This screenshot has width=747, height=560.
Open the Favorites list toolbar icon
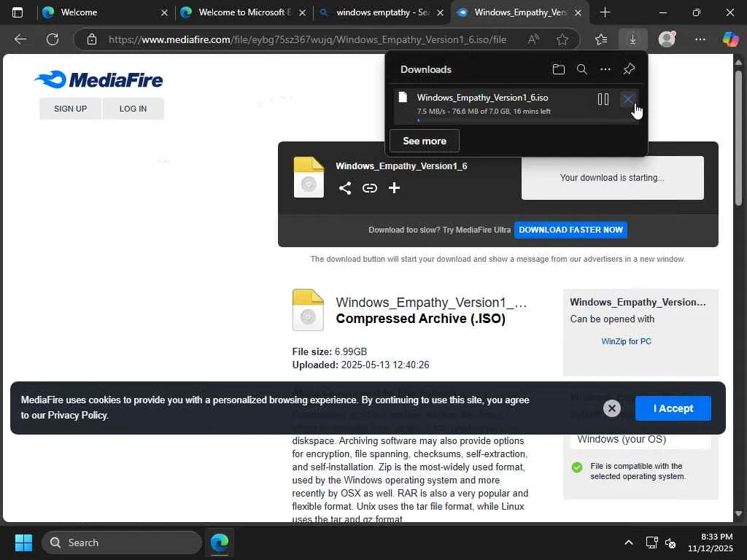coord(601,39)
